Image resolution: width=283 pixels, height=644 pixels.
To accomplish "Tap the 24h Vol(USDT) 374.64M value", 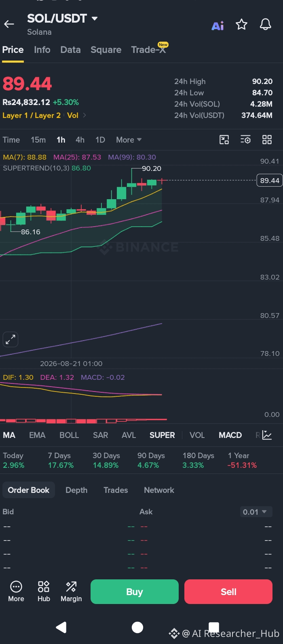I will click(x=257, y=115).
